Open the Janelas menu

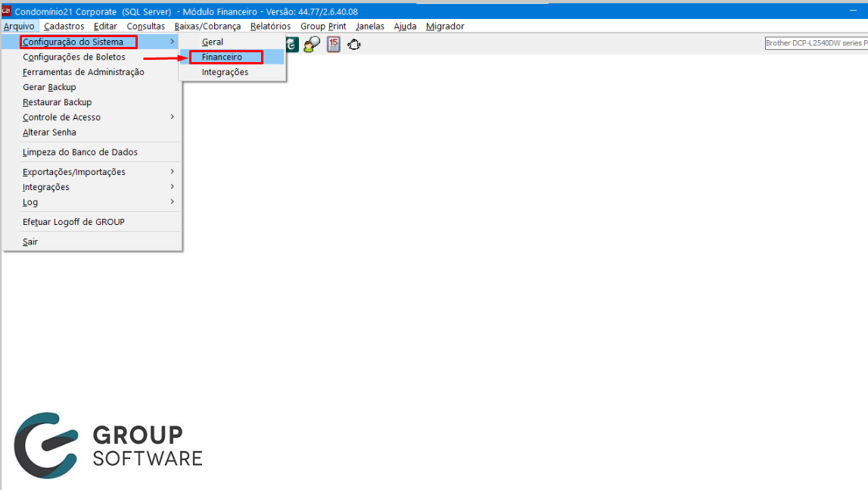point(370,26)
